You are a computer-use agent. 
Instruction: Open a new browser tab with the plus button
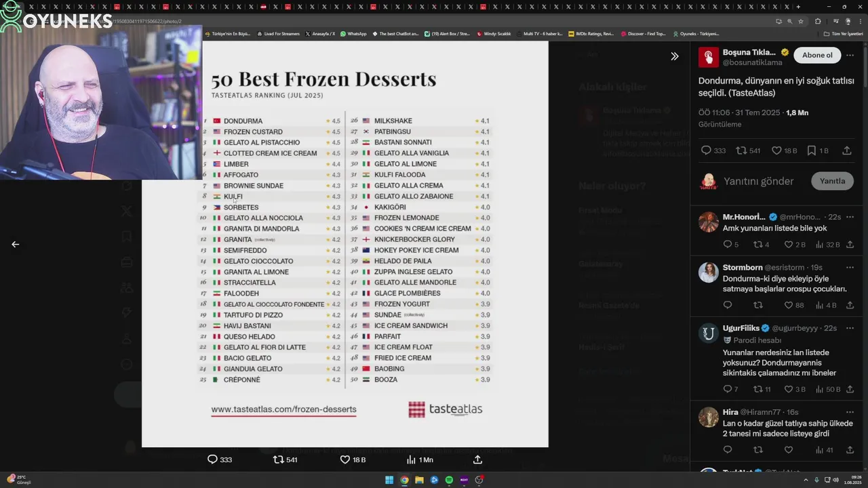tap(798, 7)
